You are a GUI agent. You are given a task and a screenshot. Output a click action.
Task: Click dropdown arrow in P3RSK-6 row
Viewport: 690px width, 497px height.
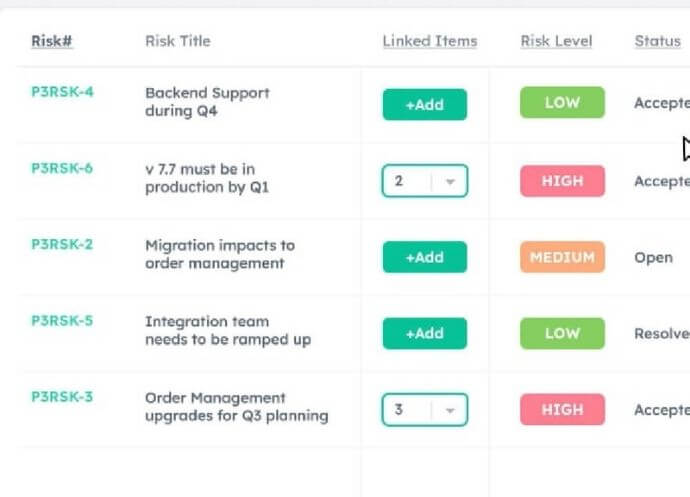[450, 181]
